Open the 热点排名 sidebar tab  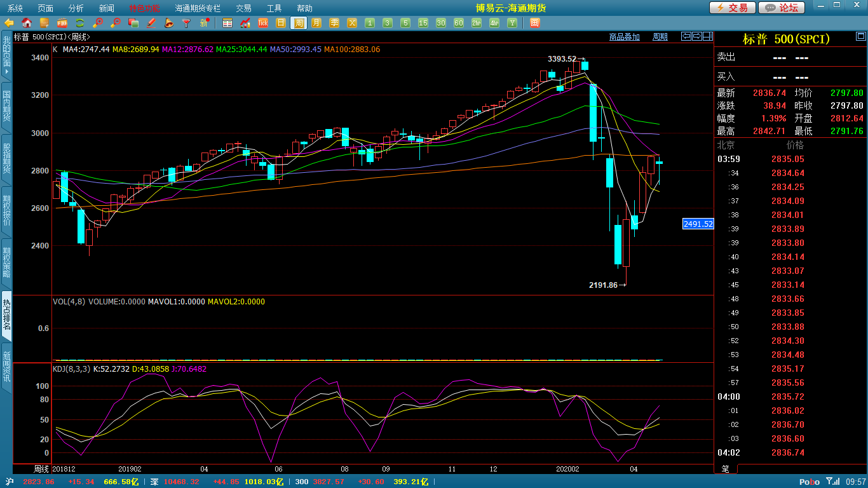pyautogui.click(x=6, y=315)
